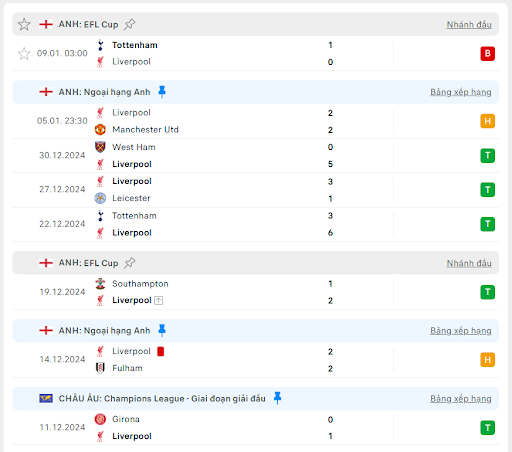Click the Manchester Utd club crest
The height and width of the screenshot is (452, 512).
click(100, 130)
